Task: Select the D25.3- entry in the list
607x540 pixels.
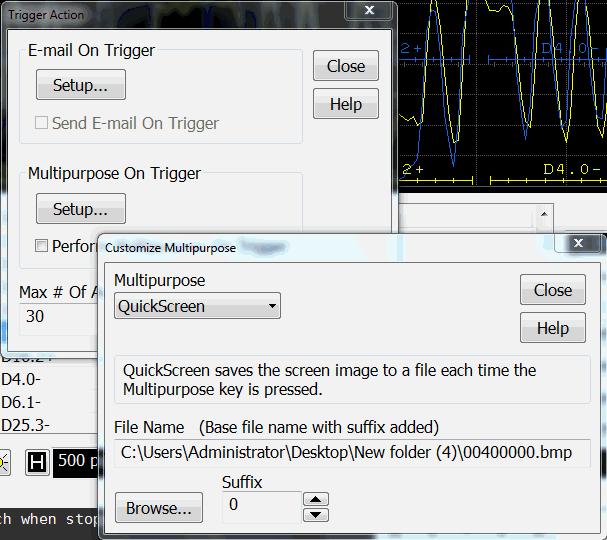Action: (26, 426)
